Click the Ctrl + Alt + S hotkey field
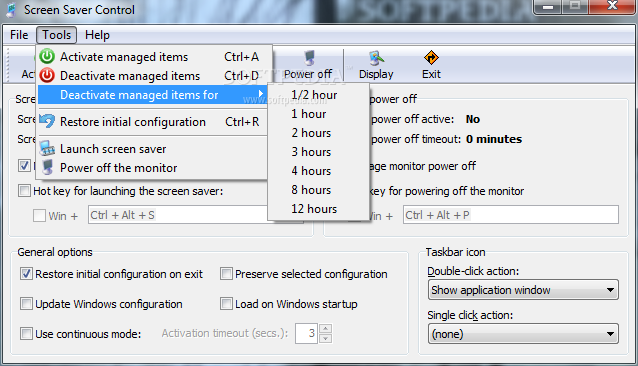638x366 pixels. click(178, 215)
